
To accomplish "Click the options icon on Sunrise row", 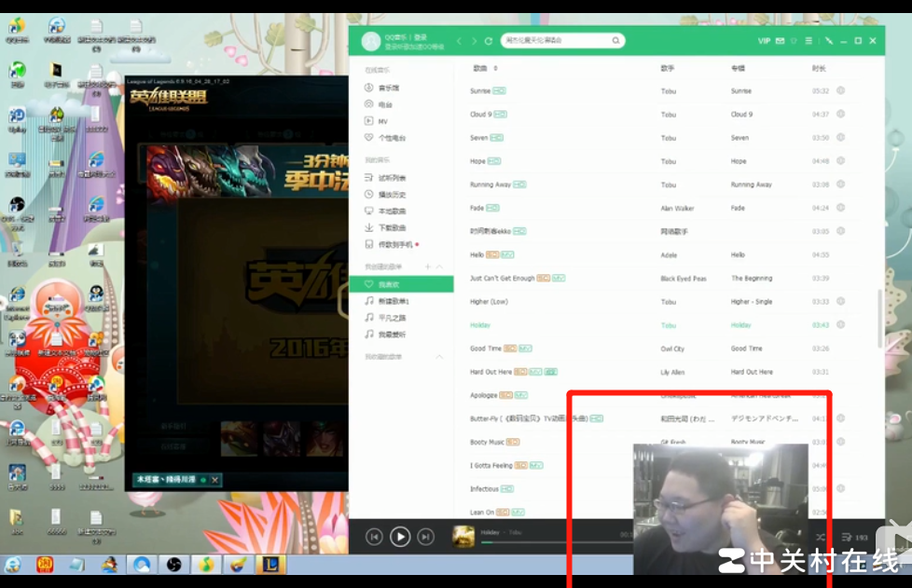I will [x=840, y=91].
